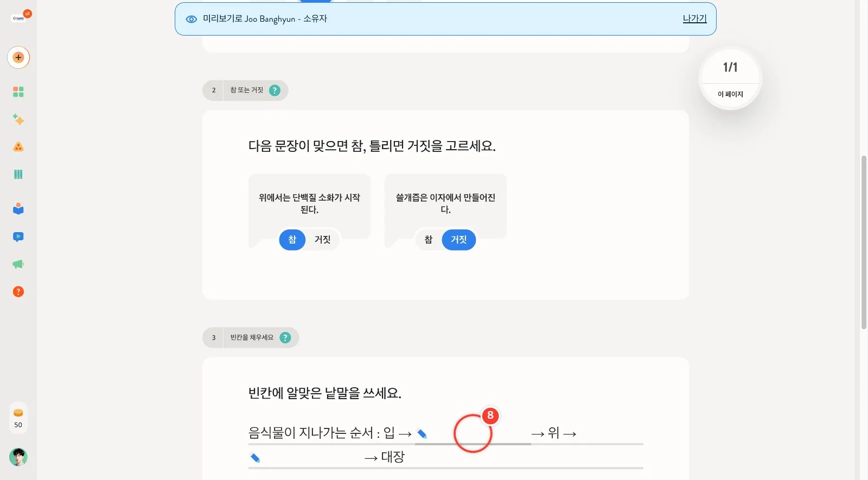Viewport: 868px width, 480px height.
Task: Click the 나가기 exit link
Action: pos(694,18)
